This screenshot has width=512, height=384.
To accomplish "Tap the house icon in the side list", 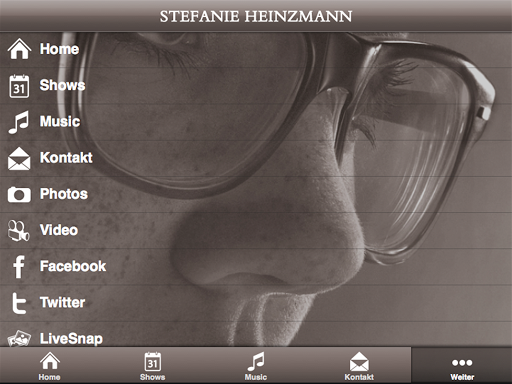I will 19,49.
